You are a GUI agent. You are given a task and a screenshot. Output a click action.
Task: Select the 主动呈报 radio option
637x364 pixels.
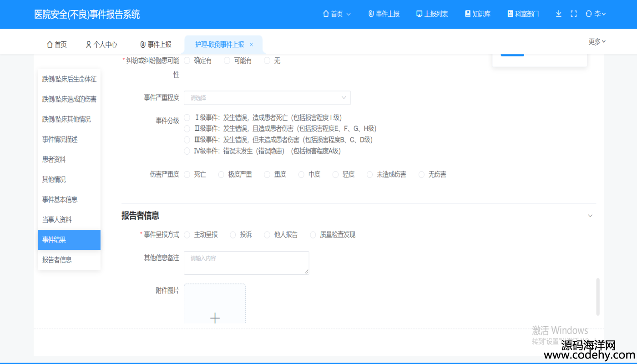(x=187, y=235)
